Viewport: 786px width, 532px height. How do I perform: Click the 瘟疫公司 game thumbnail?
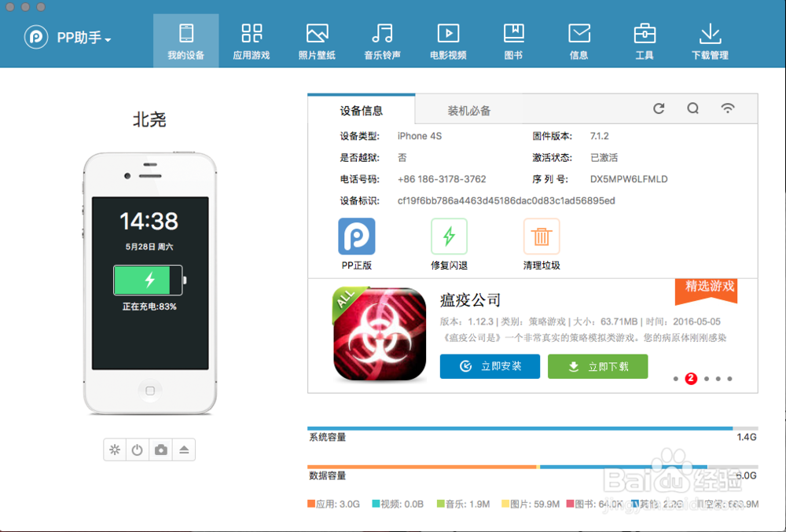pyautogui.click(x=380, y=334)
